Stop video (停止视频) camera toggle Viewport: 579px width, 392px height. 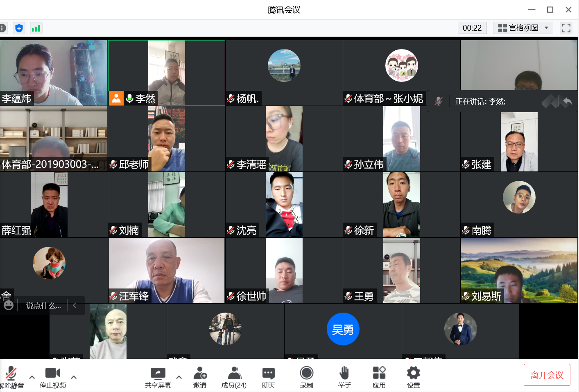(x=53, y=377)
